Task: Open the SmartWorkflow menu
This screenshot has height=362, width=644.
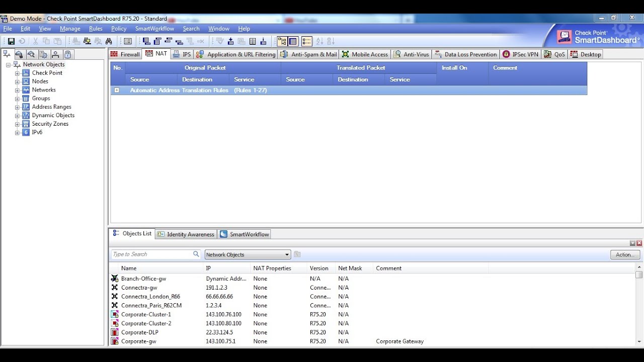Action: pos(154,29)
